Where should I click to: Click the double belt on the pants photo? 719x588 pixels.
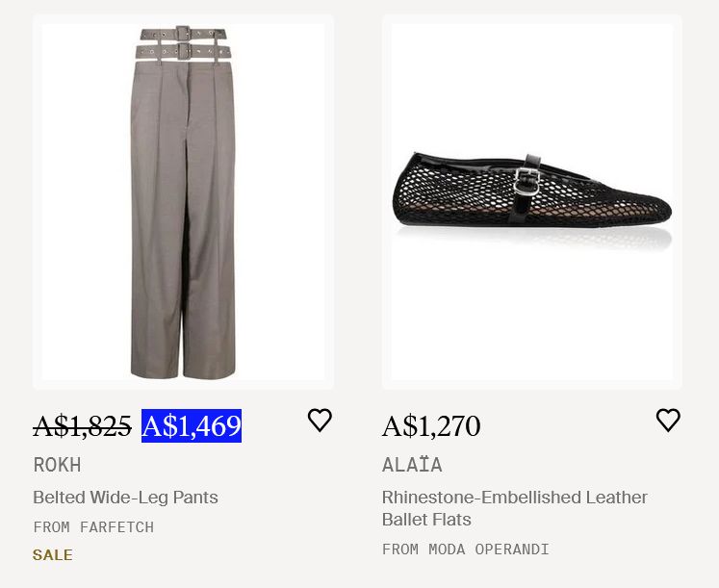[x=183, y=43]
